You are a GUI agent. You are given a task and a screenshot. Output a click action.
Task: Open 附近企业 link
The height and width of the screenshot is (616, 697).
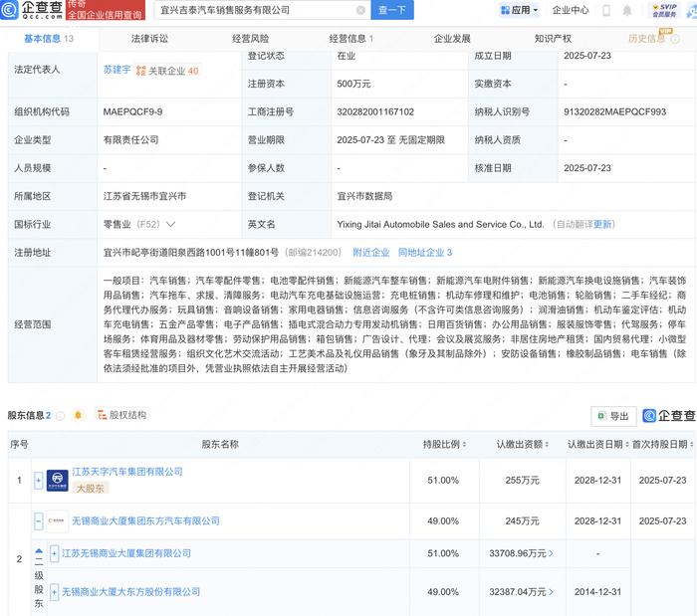(x=370, y=253)
